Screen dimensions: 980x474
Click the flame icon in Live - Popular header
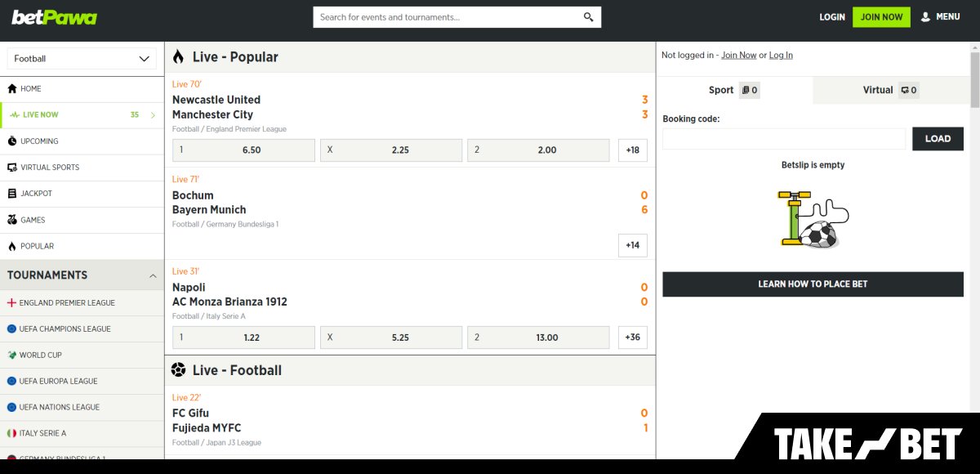(178, 56)
